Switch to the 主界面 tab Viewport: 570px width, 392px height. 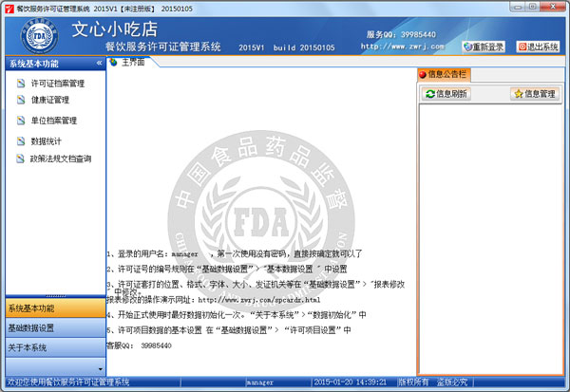click(133, 62)
